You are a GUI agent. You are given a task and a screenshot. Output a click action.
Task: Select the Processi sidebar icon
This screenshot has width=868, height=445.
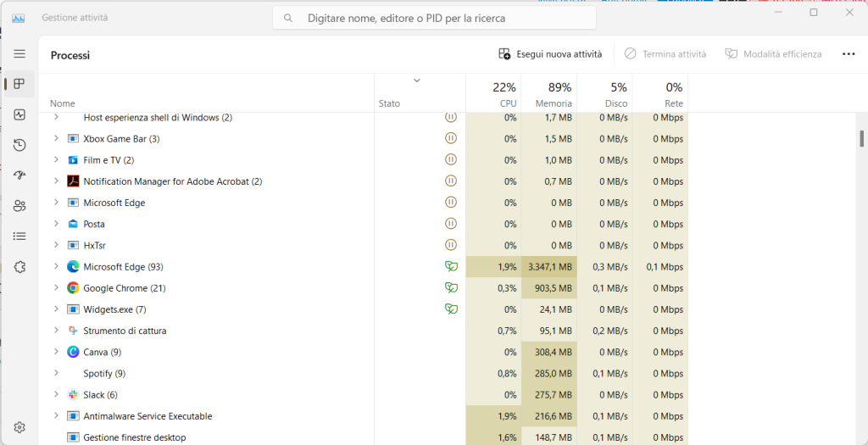[x=19, y=84]
